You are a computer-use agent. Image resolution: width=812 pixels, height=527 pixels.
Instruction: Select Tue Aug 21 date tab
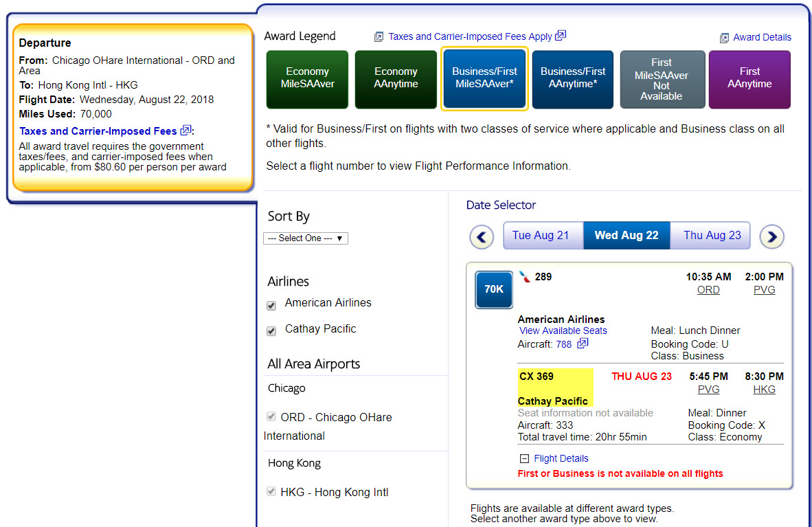[543, 235]
